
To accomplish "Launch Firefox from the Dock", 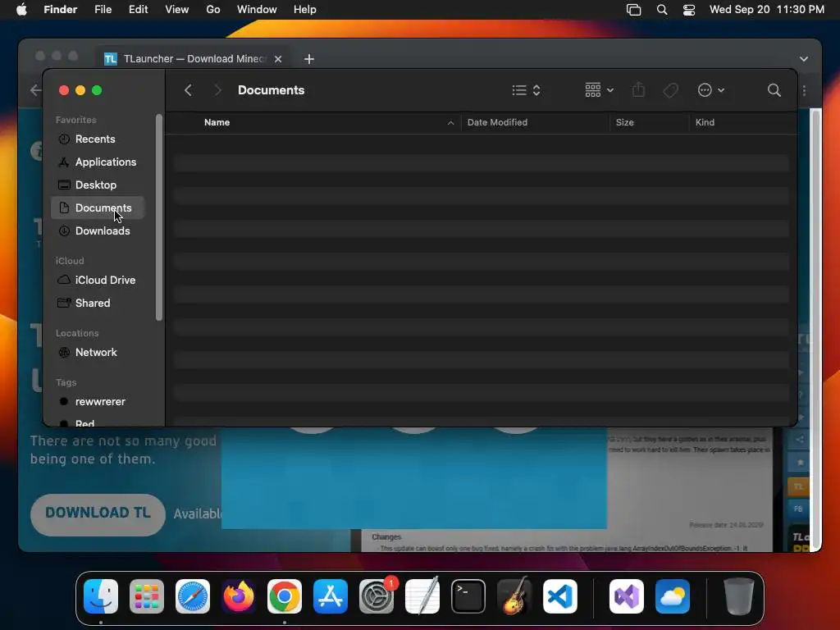I will [x=239, y=596].
